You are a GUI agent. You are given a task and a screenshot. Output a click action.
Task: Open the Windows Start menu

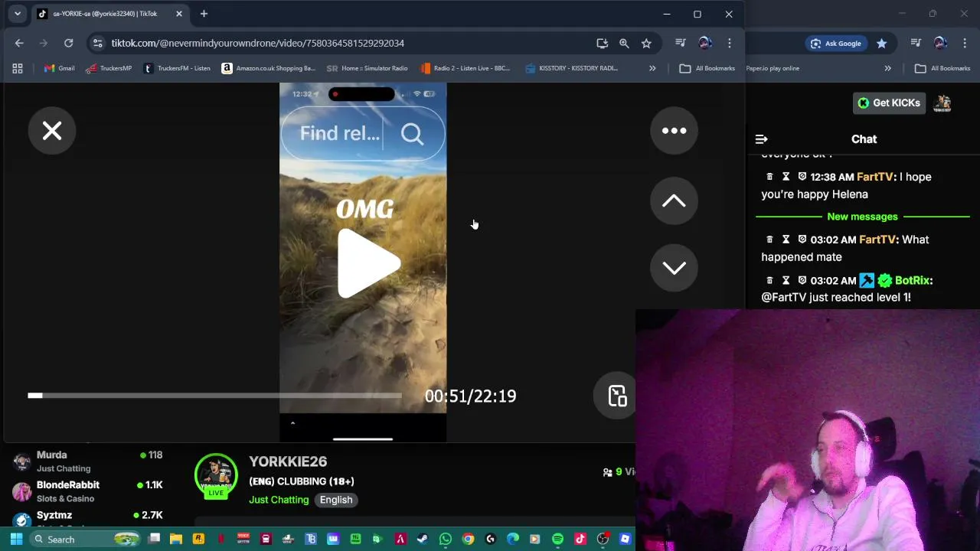[x=16, y=539]
